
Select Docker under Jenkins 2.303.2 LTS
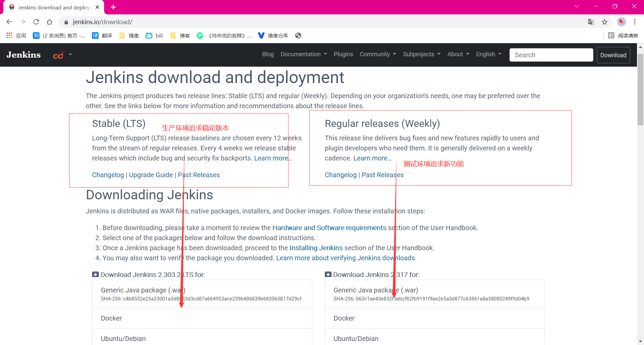(202, 318)
